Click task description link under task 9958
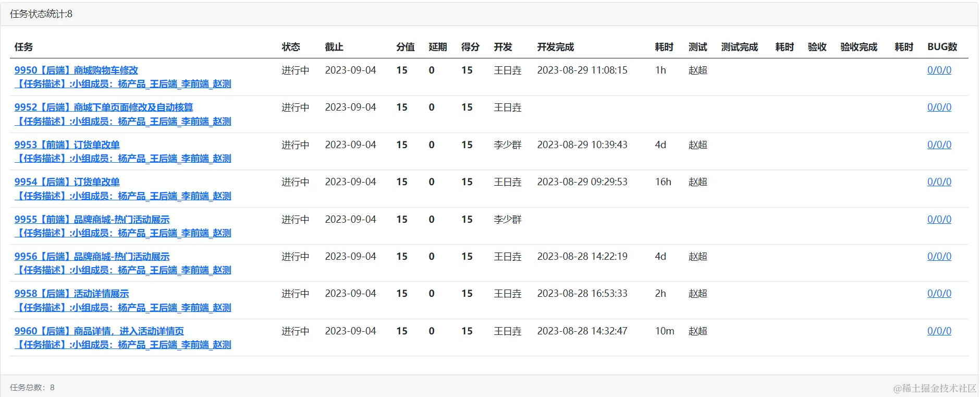 (123, 307)
